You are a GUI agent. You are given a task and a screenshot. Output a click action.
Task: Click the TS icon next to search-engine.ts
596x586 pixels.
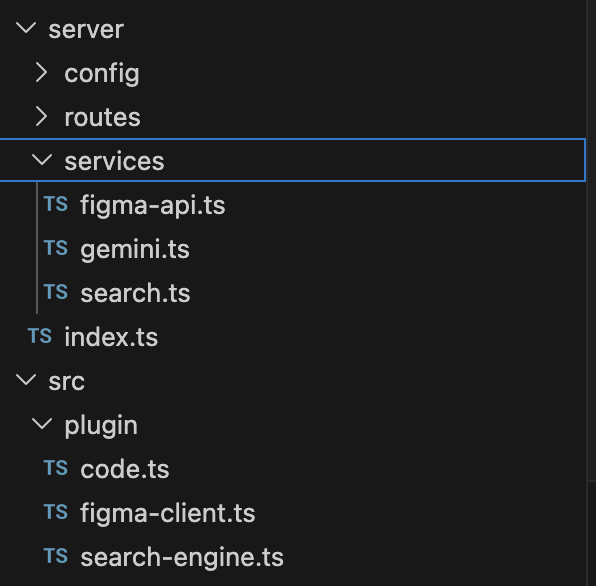56,556
